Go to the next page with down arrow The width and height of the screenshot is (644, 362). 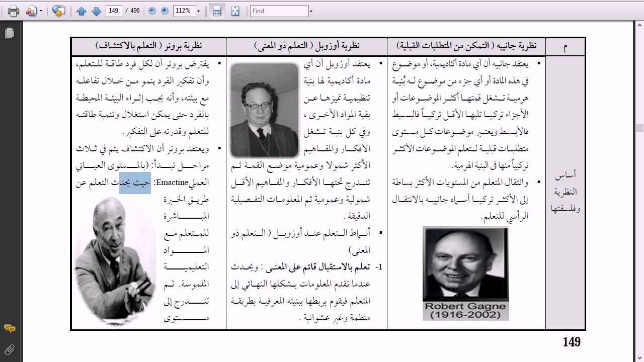[96, 11]
